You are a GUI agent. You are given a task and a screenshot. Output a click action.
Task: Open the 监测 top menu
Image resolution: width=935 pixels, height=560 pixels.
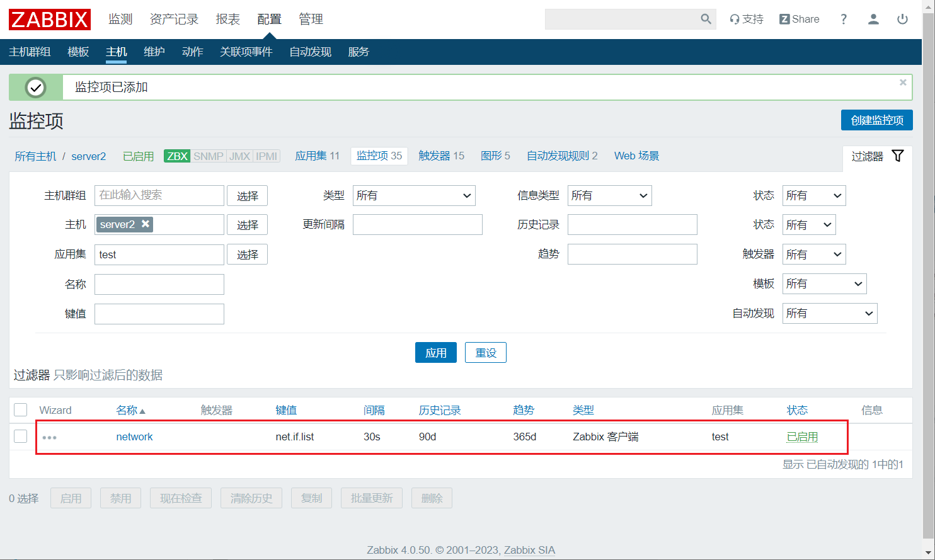[120, 20]
